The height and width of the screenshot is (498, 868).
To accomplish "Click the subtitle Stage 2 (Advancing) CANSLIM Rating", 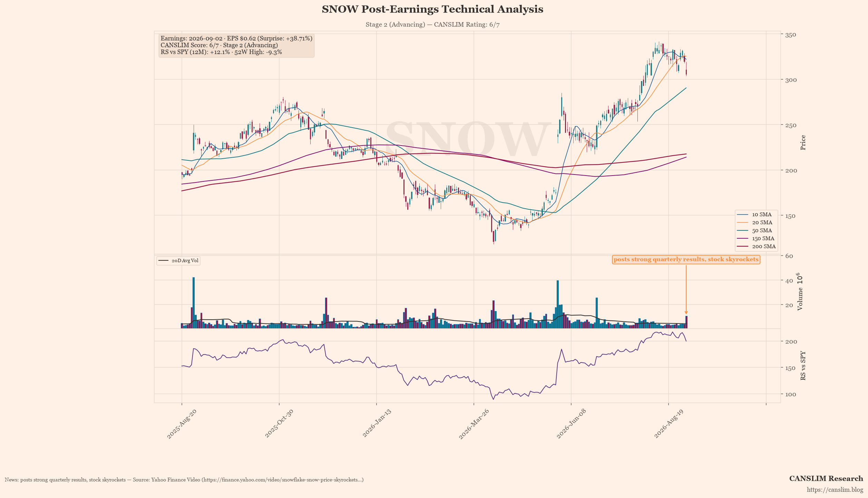I will [432, 24].
